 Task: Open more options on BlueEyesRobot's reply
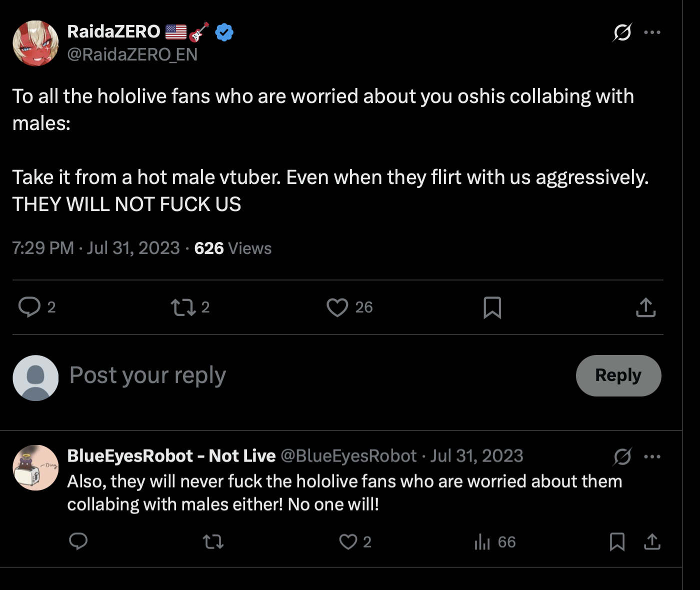652,456
